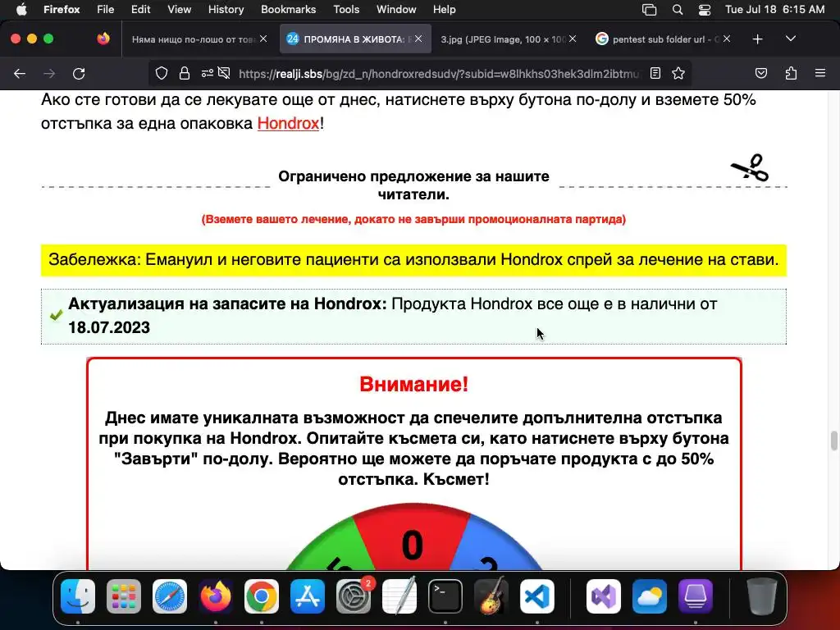The image size is (840, 630).
Task: Bookmark this page with the star
Action: click(678, 73)
